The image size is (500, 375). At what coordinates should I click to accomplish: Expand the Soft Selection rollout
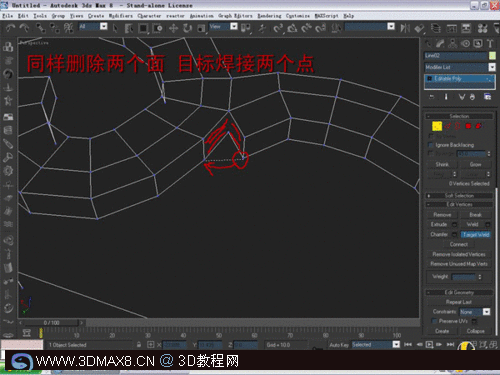(x=459, y=196)
